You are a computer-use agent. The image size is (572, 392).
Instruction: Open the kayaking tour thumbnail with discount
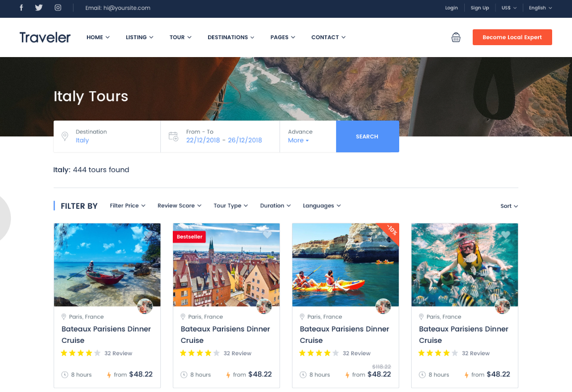point(345,265)
